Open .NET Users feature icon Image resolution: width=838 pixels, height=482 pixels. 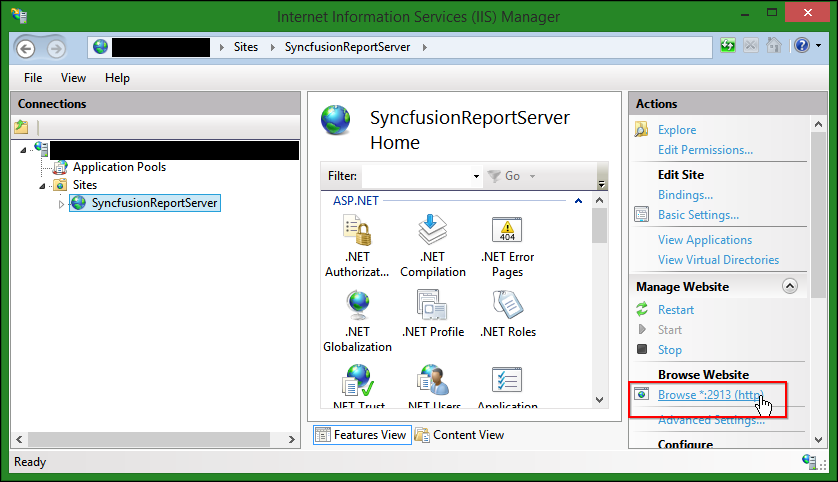tap(433, 380)
